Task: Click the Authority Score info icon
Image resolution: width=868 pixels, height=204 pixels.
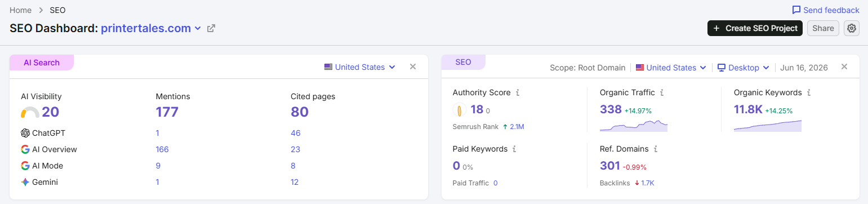Action: (x=518, y=92)
